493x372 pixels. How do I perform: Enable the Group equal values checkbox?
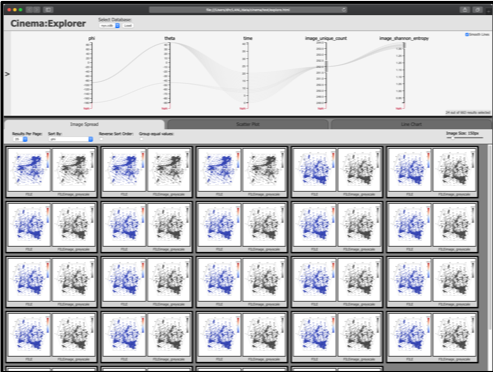tap(141, 139)
